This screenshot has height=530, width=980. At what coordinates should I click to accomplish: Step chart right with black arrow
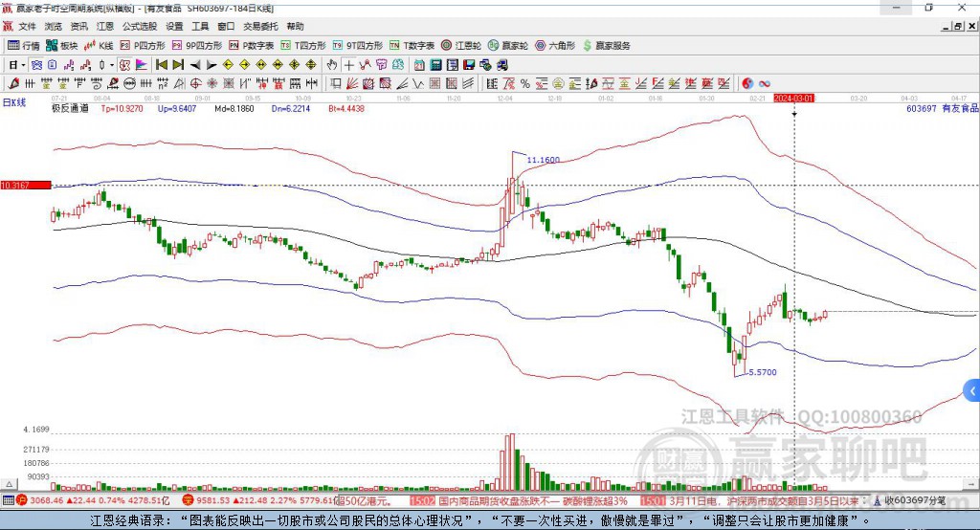click(x=212, y=65)
